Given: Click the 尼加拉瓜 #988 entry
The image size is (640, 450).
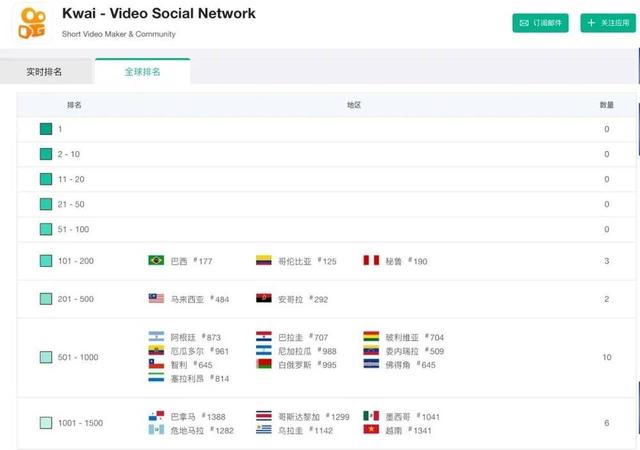Looking at the screenshot, I should (x=307, y=351).
